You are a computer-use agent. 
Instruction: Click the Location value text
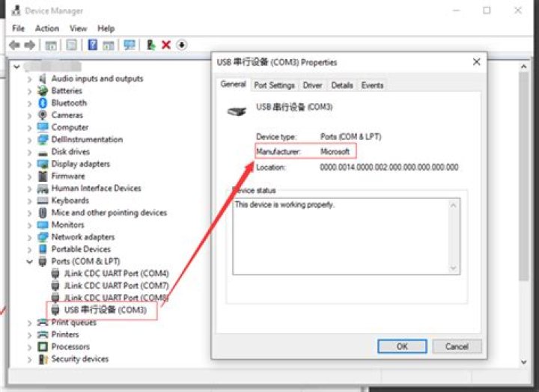389,168
